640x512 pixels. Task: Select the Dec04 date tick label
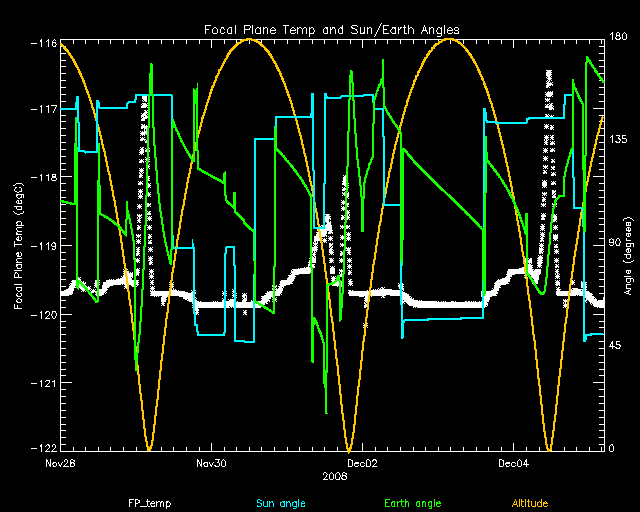tap(513, 463)
